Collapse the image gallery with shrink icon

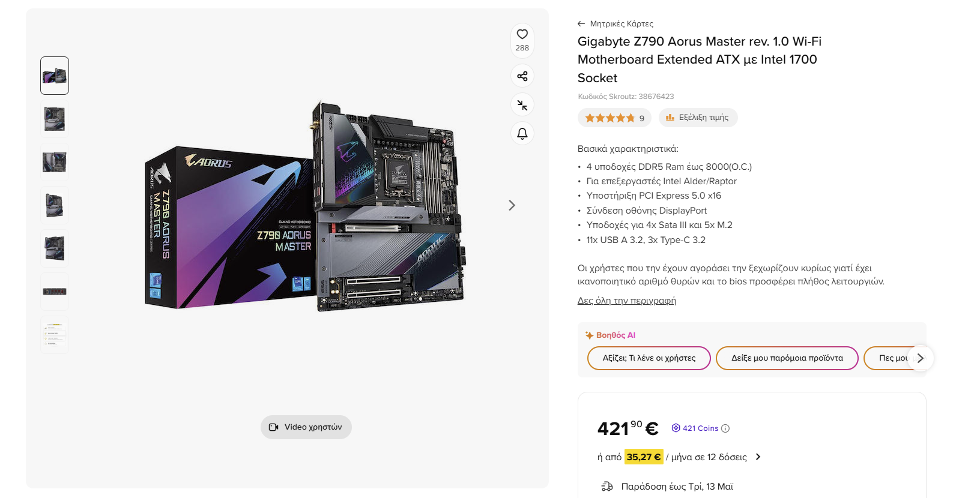tap(522, 104)
